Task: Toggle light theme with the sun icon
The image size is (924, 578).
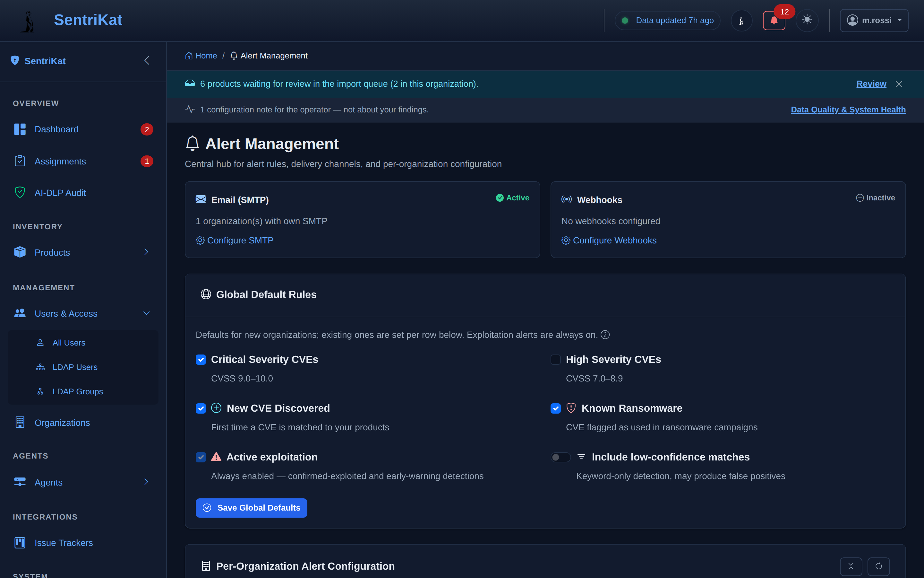Action: [807, 20]
